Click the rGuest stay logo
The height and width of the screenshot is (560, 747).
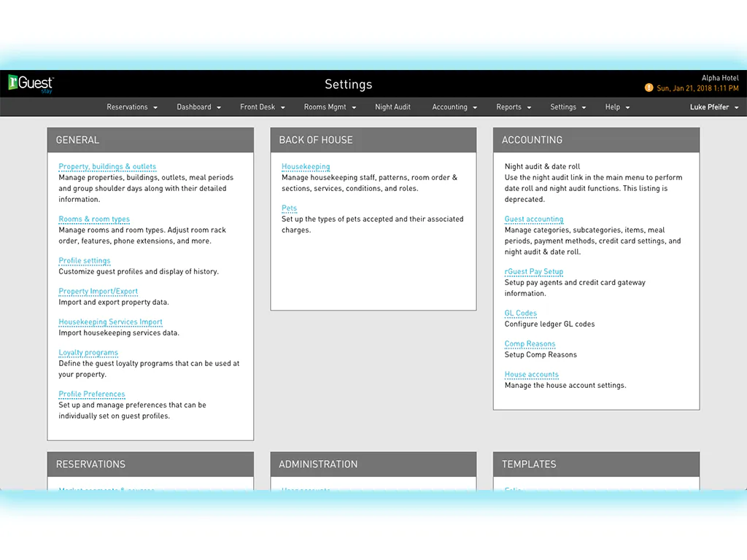(x=31, y=84)
